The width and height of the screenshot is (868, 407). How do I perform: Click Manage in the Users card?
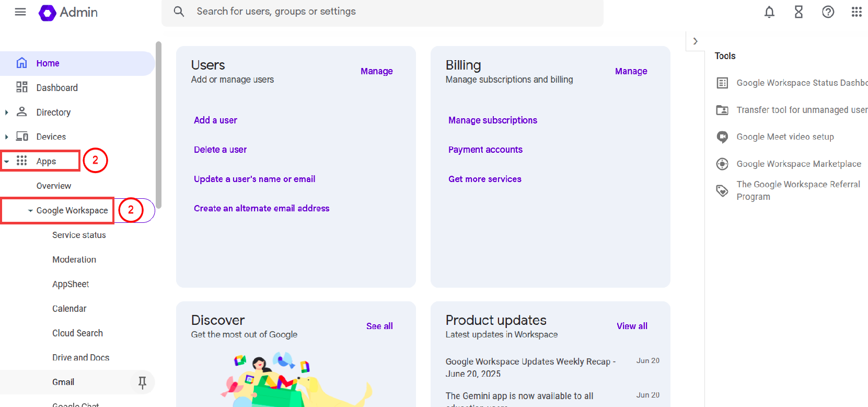377,71
